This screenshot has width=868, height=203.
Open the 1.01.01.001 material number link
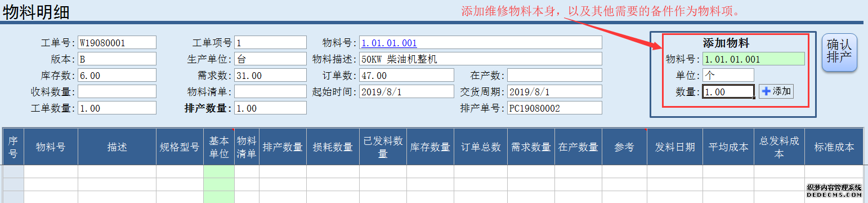pos(389,43)
